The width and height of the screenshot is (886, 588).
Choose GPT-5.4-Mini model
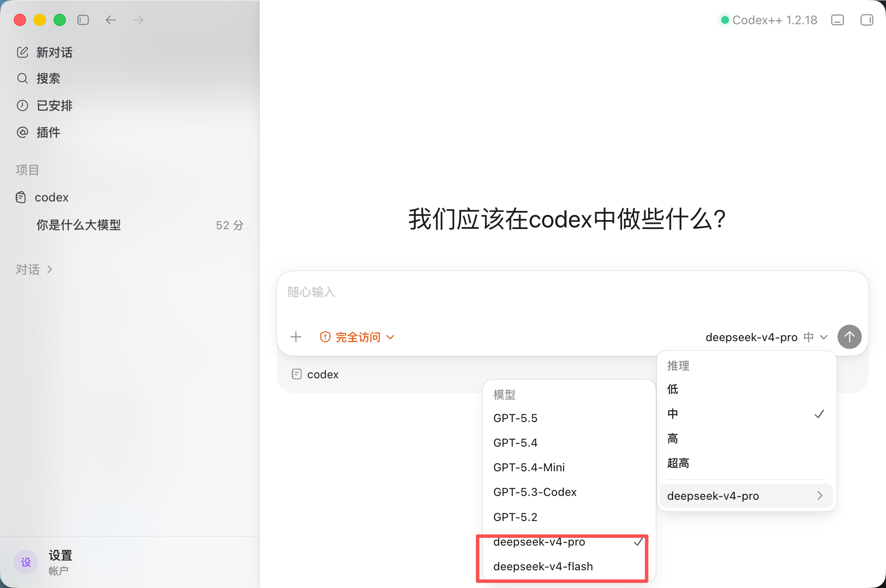(x=569, y=467)
